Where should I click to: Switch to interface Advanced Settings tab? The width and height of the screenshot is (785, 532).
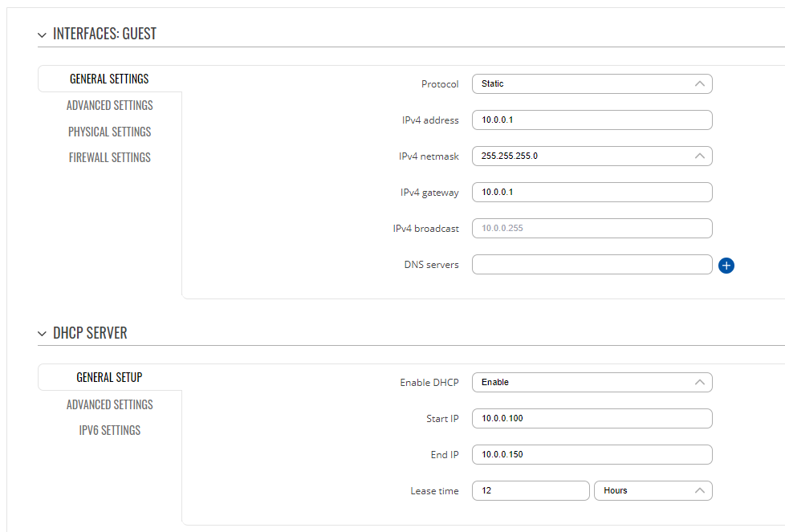110,105
